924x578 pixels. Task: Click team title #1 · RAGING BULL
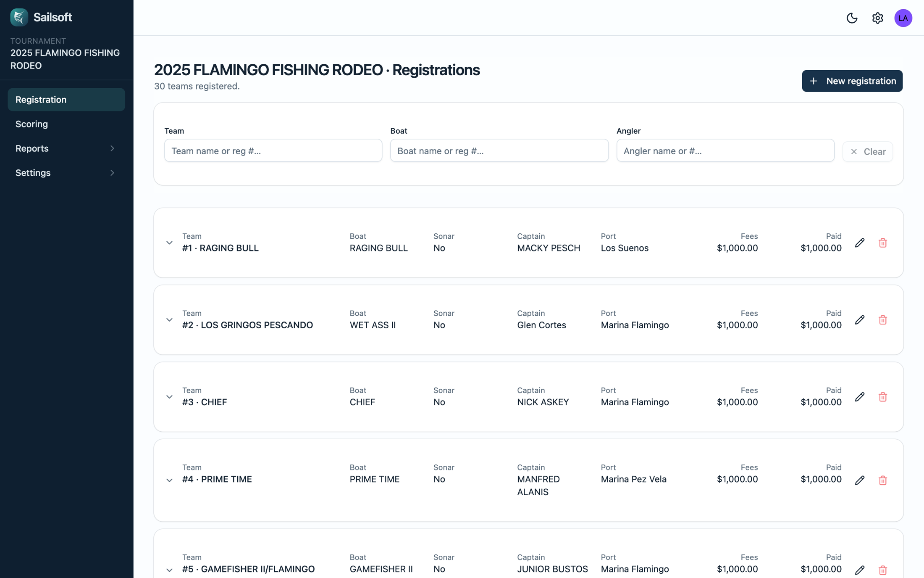[x=220, y=248]
